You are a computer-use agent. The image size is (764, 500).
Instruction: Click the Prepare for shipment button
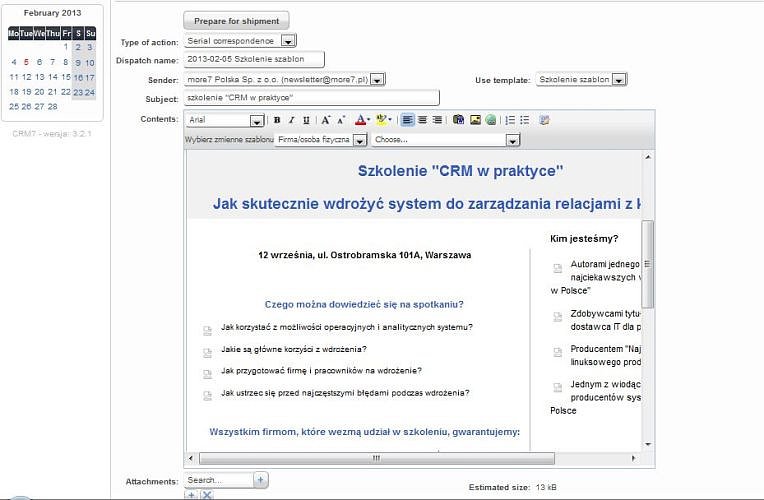coord(236,21)
